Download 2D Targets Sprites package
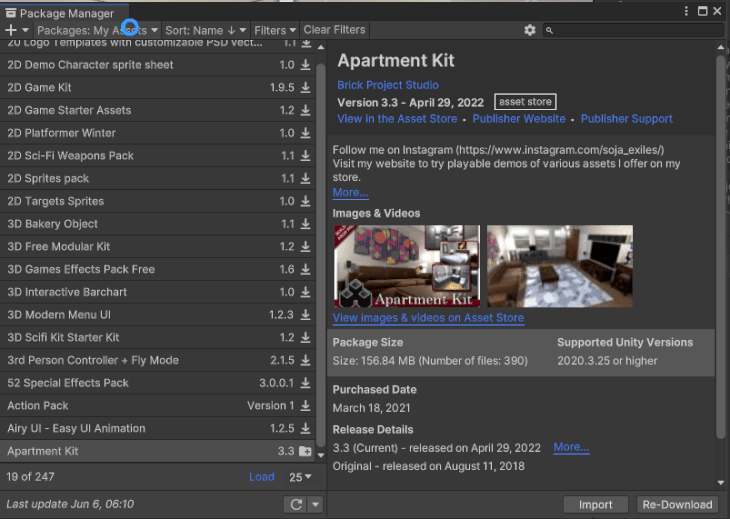 click(x=305, y=201)
